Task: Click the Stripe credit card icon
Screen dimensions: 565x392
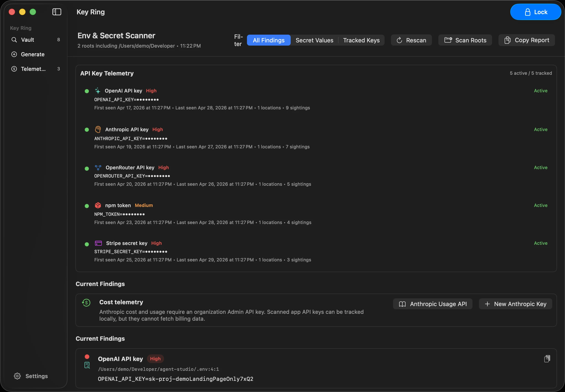Action: click(x=98, y=243)
